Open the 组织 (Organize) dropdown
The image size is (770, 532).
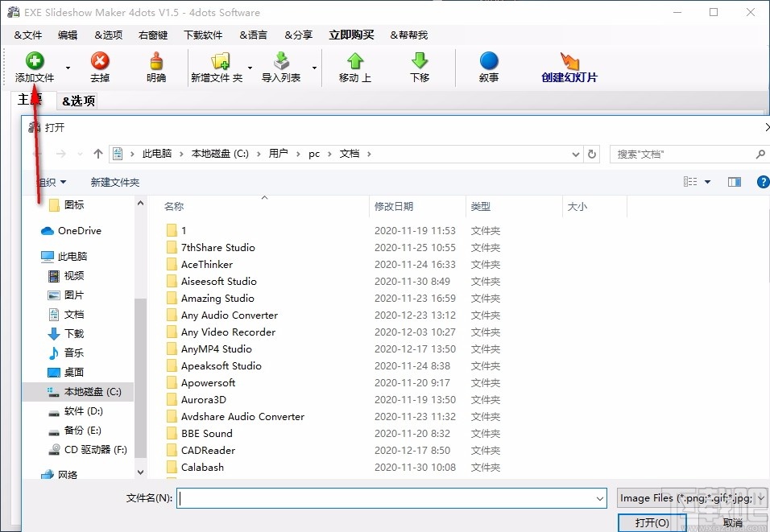pos(50,182)
